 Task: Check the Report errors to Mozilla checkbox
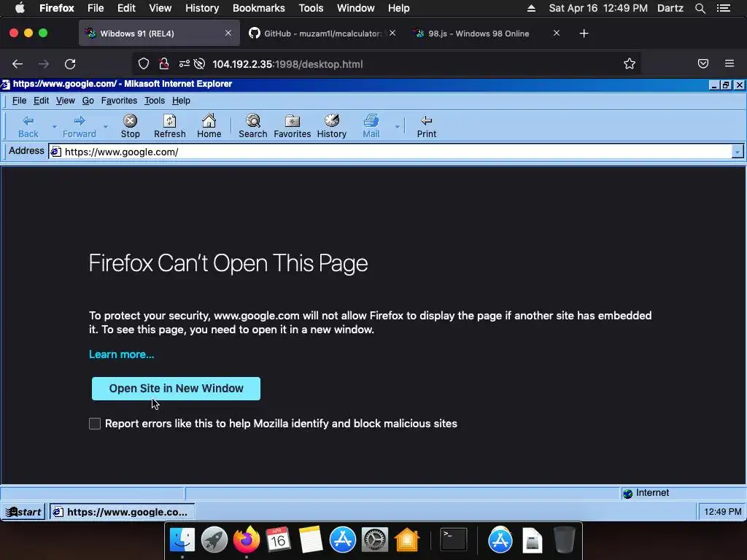click(95, 424)
